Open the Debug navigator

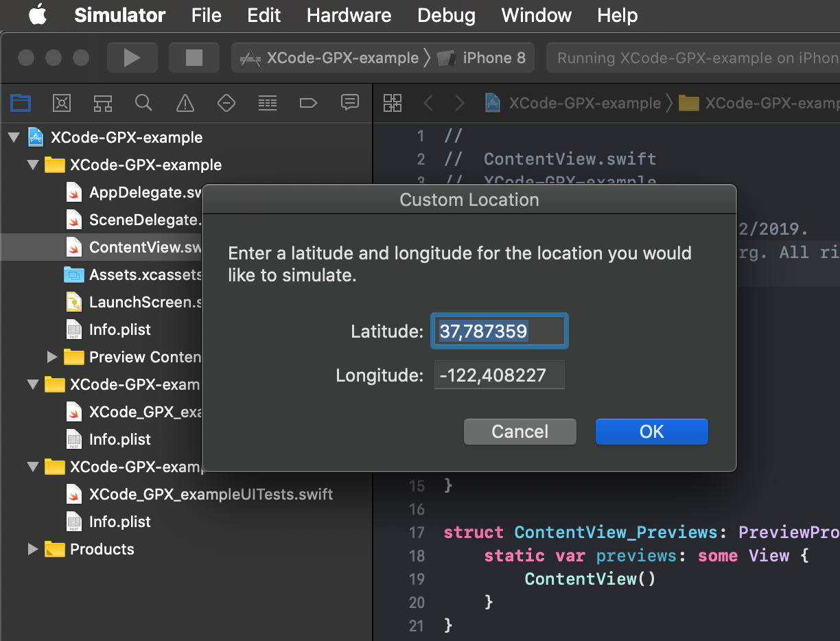[x=267, y=103]
